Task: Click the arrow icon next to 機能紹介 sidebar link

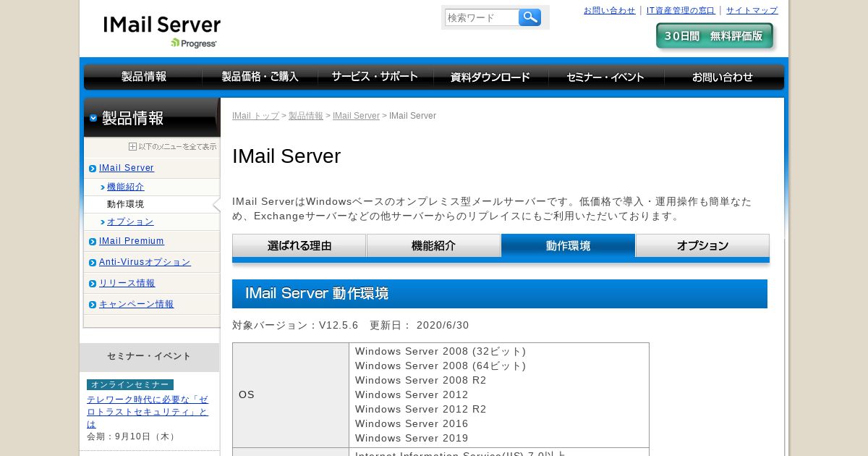Action: pos(103,187)
